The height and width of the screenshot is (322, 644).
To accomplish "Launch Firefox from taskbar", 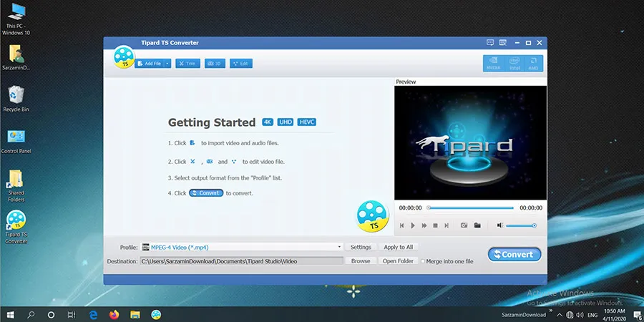I will (114, 315).
